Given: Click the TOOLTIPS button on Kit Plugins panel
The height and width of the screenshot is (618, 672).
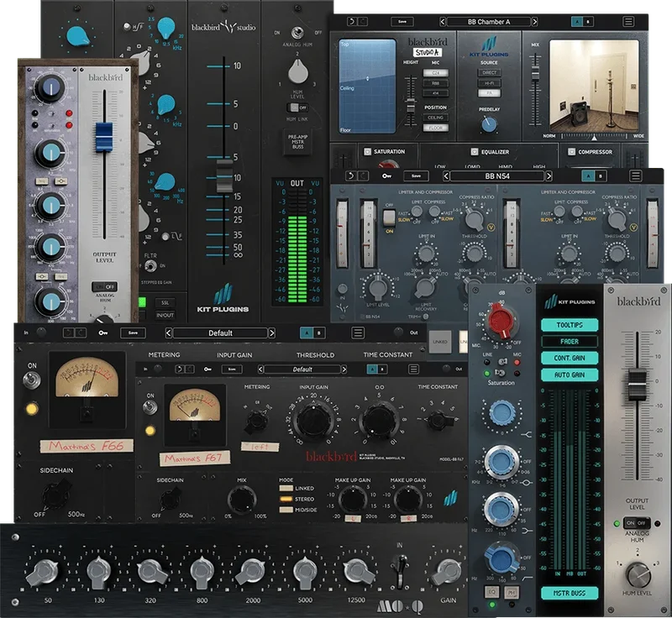Looking at the screenshot, I should (570, 325).
